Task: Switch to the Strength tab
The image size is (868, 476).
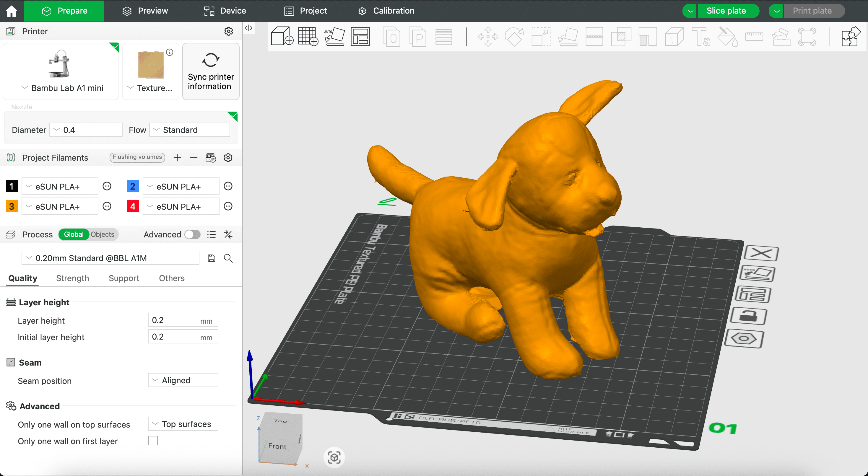Action: point(72,278)
